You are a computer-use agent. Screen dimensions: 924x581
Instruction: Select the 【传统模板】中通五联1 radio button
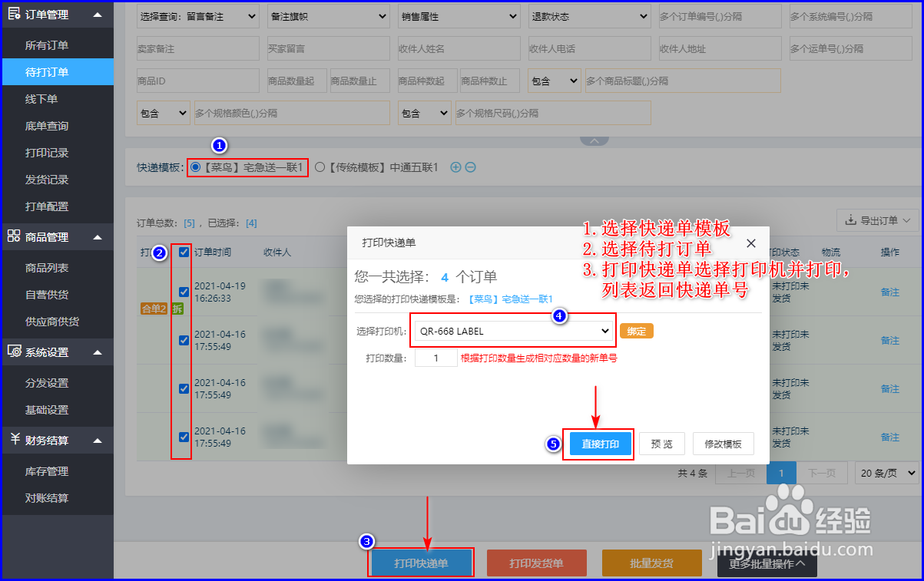(320, 166)
